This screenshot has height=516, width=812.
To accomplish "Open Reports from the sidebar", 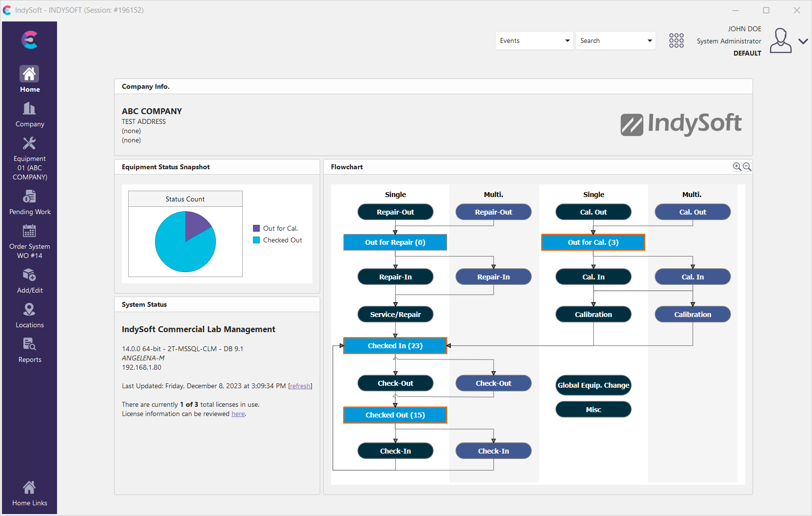I will click(29, 345).
